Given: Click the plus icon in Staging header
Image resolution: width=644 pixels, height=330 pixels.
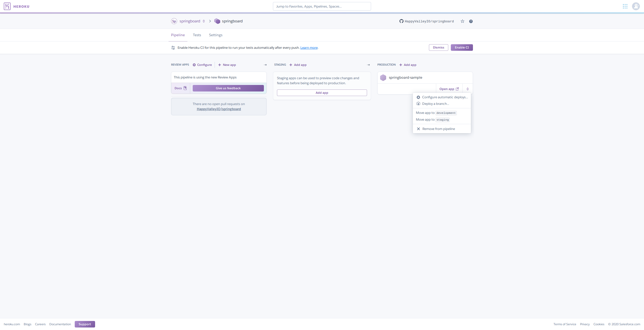Looking at the screenshot, I should click(291, 65).
